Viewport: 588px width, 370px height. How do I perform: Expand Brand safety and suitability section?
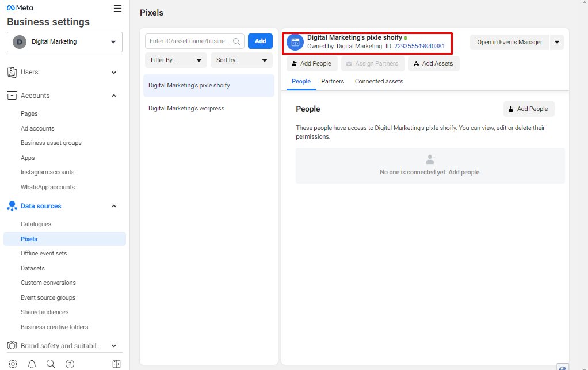pos(113,346)
